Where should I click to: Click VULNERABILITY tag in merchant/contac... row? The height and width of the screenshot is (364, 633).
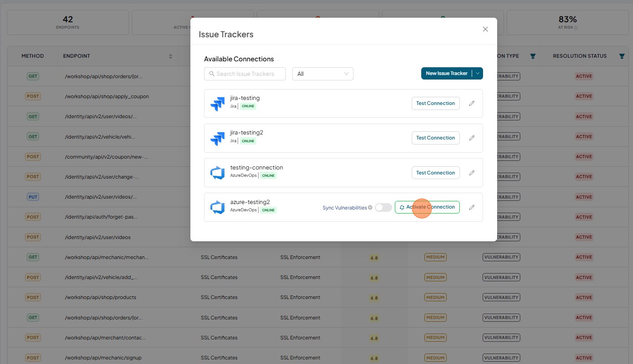(501, 338)
